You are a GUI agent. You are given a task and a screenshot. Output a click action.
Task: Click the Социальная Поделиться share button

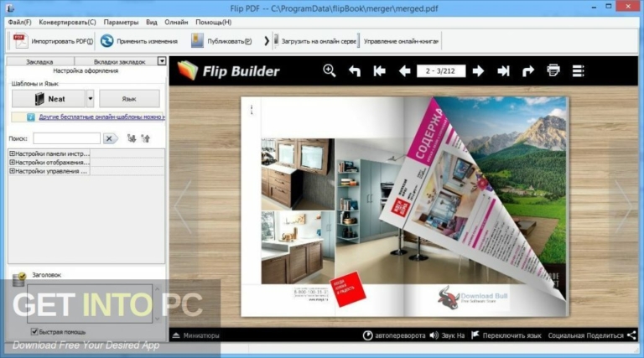pos(592,335)
